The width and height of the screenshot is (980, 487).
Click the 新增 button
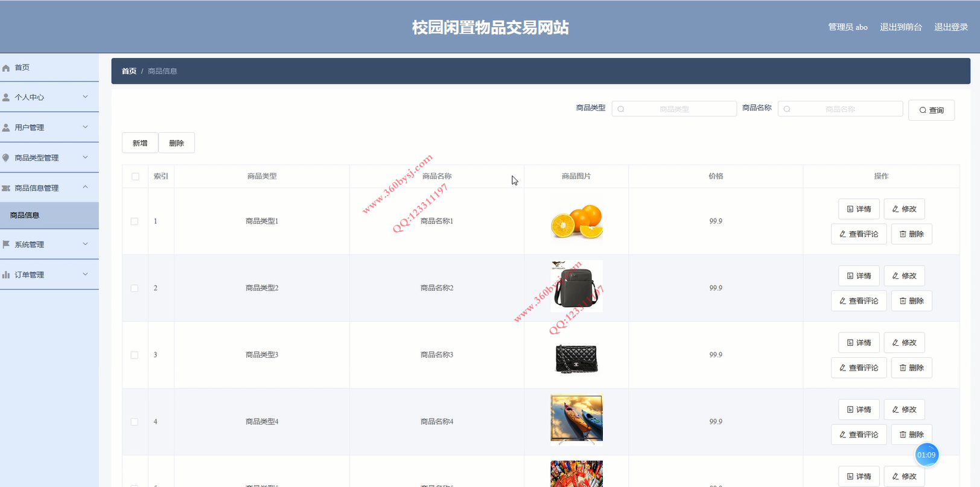(140, 143)
